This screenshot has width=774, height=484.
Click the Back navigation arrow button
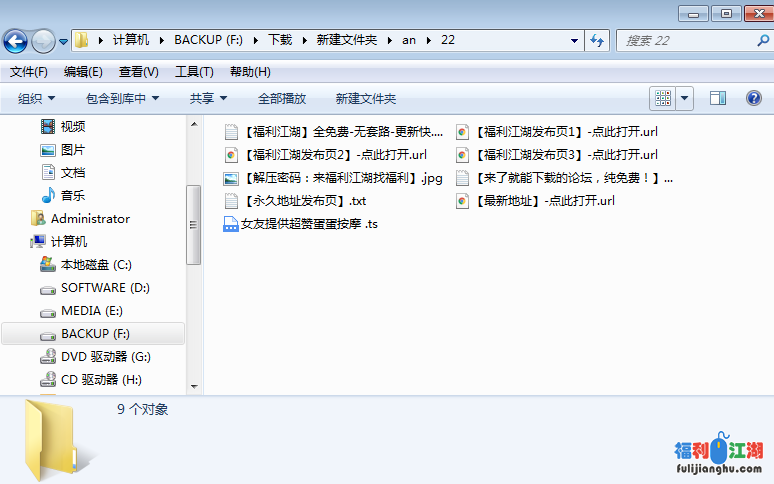coord(16,41)
